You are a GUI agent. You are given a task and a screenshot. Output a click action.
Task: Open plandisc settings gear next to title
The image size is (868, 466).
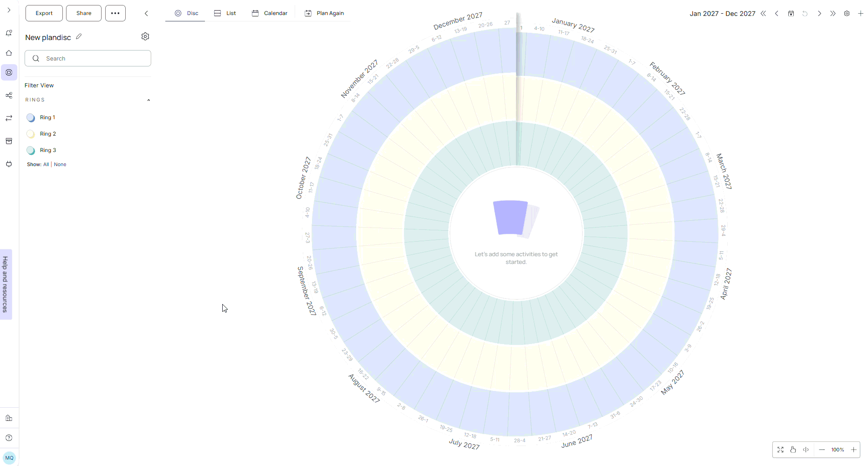[x=145, y=36]
